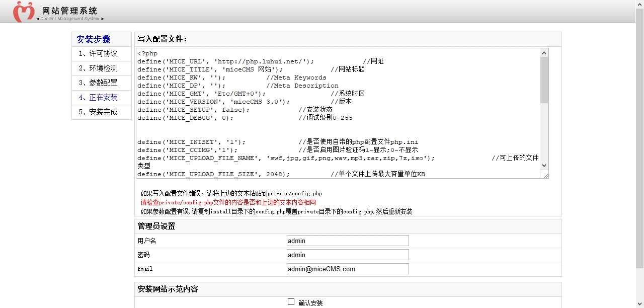The width and height of the screenshot is (644, 308).
Task: Click the define('MICE_UPLOAD_FILE_NAME' line
Action: coord(338,162)
